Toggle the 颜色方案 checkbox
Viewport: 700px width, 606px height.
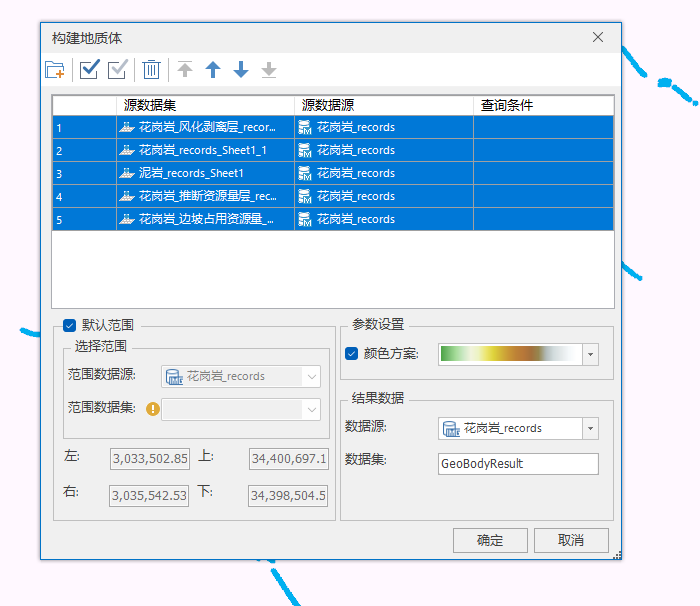pos(351,354)
